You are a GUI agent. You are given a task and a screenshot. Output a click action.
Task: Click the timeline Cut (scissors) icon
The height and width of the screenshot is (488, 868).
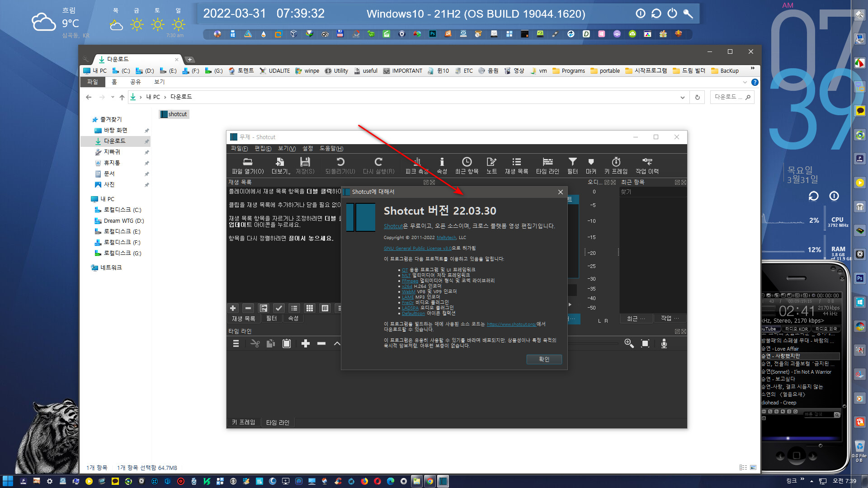click(x=255, y=344)
